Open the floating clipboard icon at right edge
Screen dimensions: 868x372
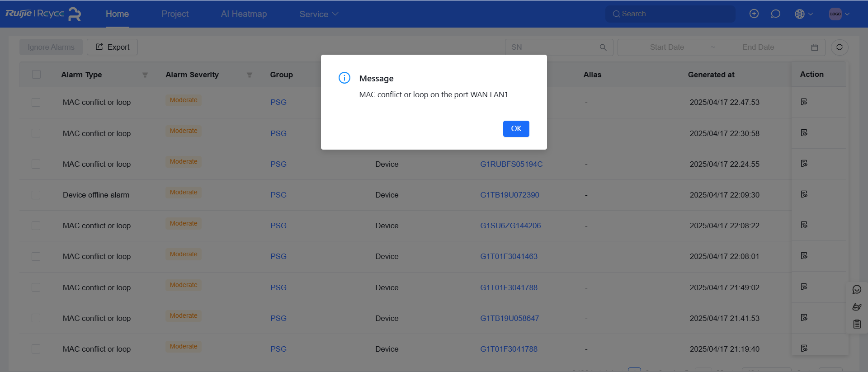857,324
